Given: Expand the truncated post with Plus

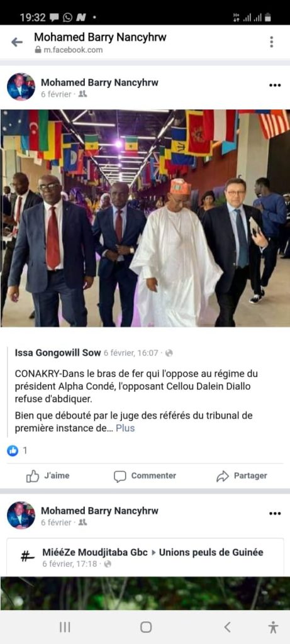Looking at the screenshot, I should coord(125,428).
